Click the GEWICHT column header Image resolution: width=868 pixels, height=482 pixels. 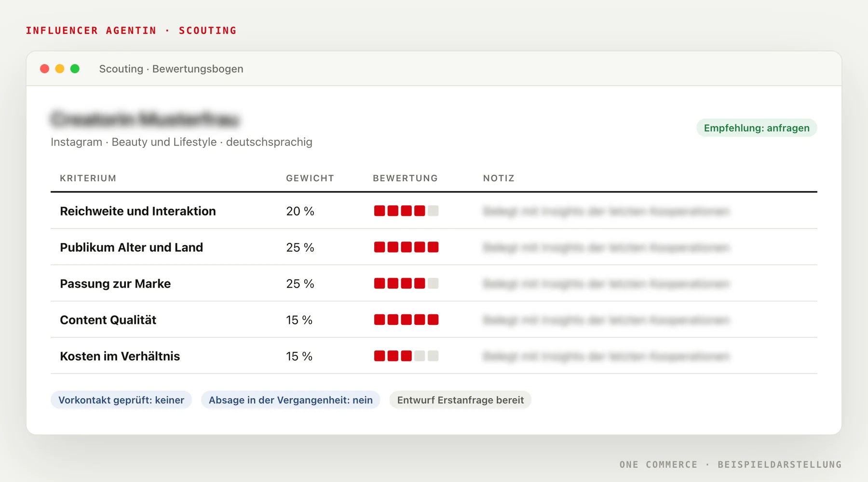coord(310,178)
